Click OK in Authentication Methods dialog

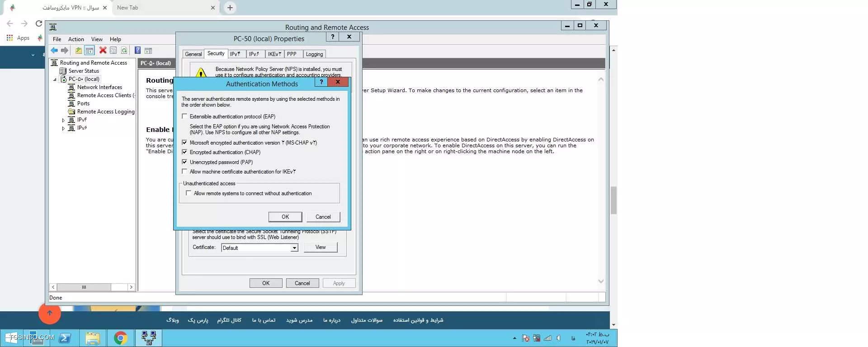(285, 217)
